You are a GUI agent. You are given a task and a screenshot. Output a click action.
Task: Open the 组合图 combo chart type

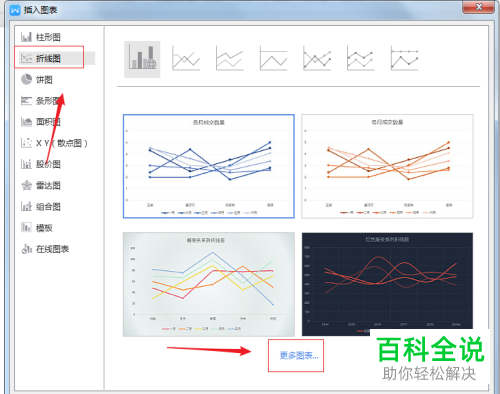pos(41,207)
